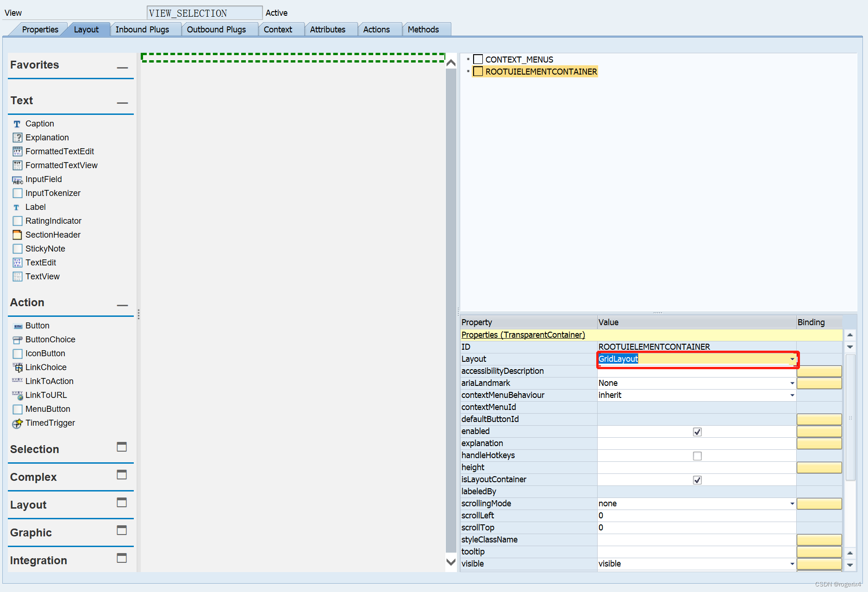Switch to the Properties tab
Screen dimensions: 868x592
(40, 29)
